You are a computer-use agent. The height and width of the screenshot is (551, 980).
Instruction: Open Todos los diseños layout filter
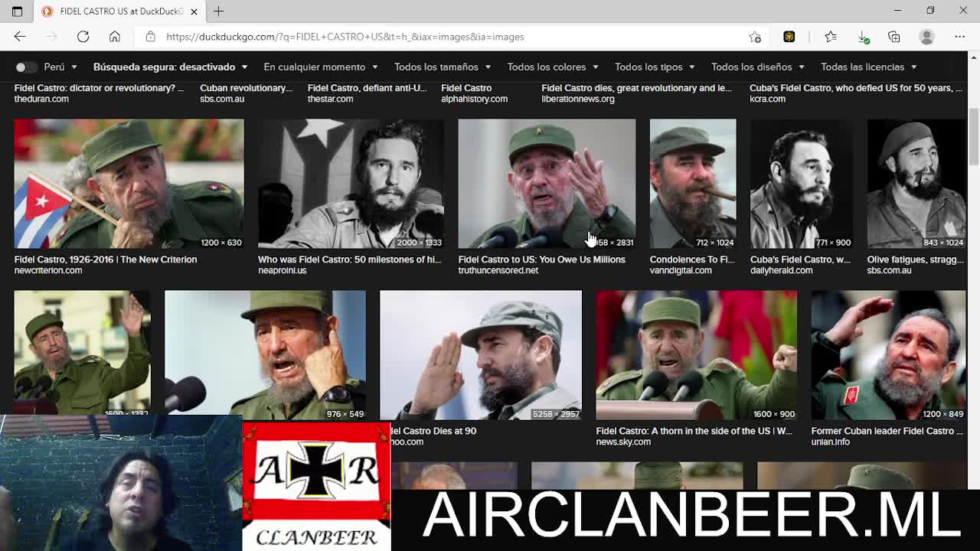pos(757,67)
